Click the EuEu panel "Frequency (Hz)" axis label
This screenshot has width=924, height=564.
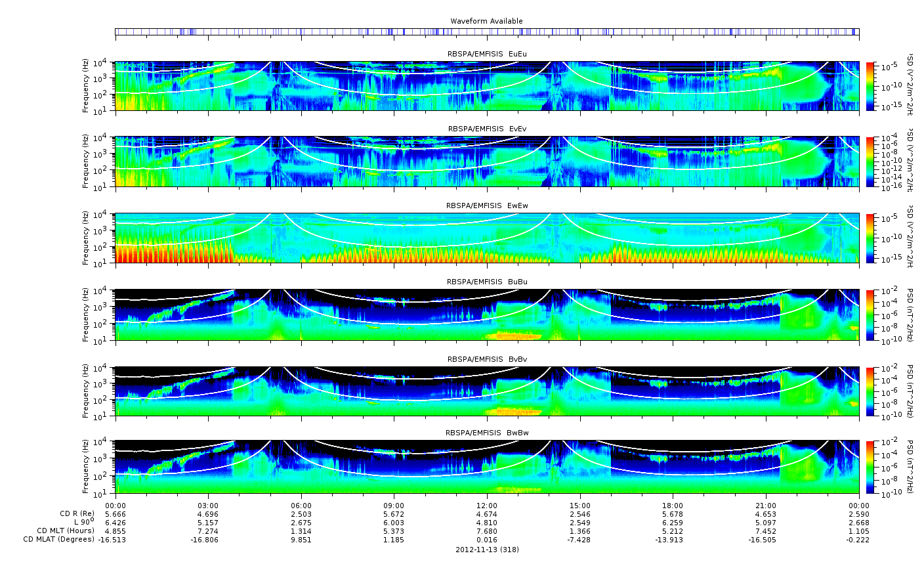pyautogui.click(x=86, y=86)
